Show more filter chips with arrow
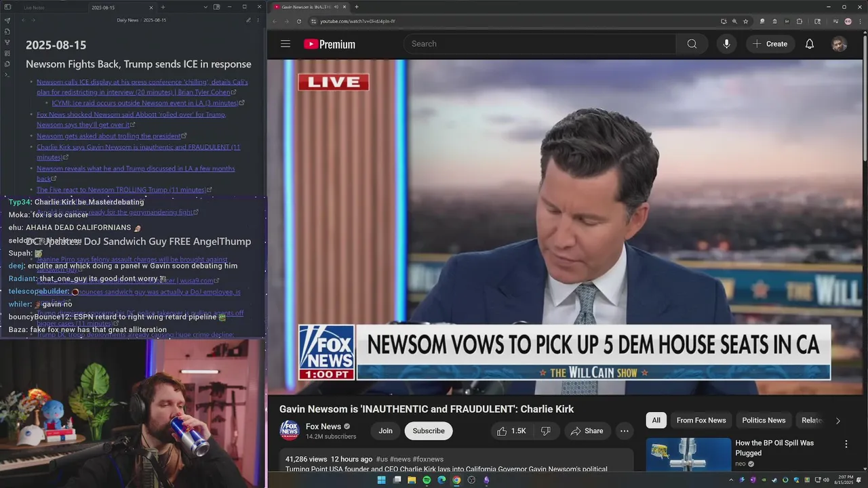Viewport: 868px width, 488px height. (x=837, y=420)
